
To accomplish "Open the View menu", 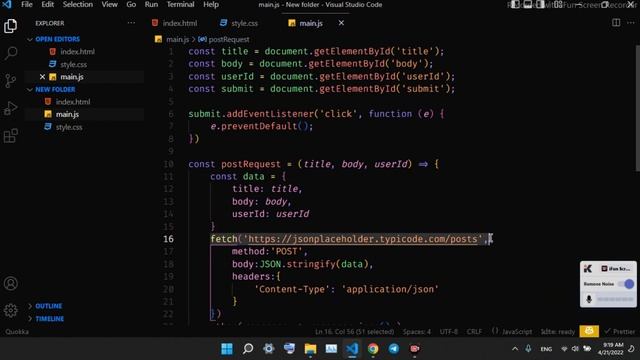I will pyautogui.click(x=109, y=4).
